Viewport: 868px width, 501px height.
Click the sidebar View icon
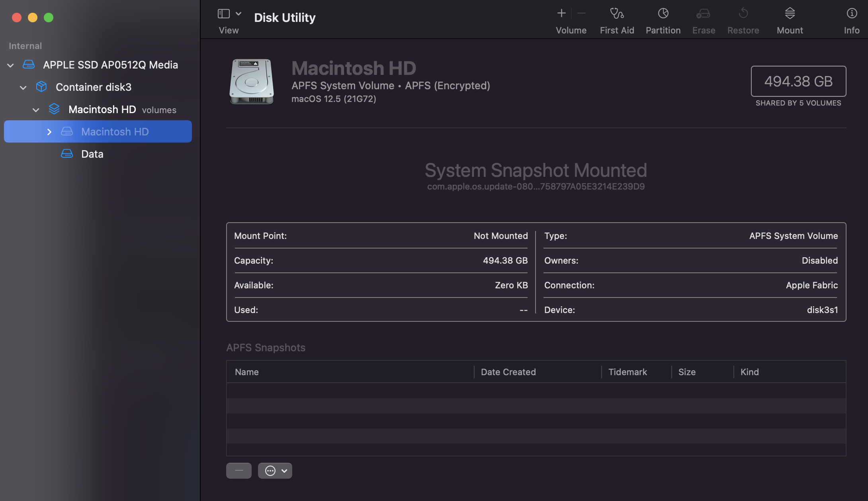pos(224,14)
